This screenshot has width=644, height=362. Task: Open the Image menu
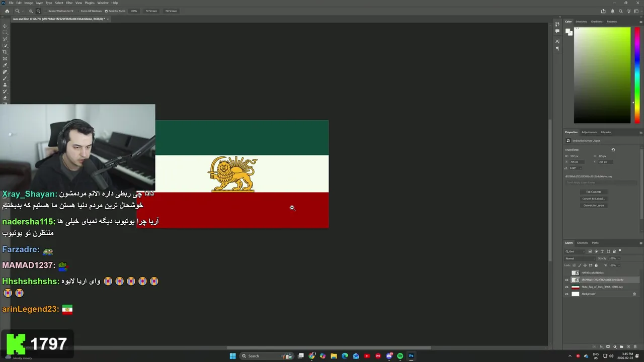tap(28, 3)
